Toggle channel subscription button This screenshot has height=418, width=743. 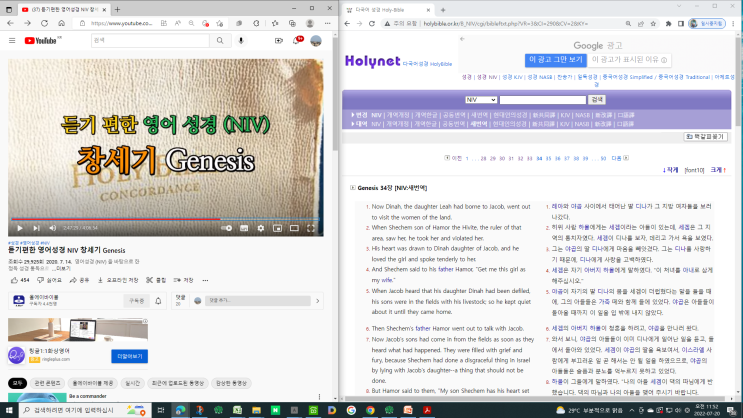[137, 301]
